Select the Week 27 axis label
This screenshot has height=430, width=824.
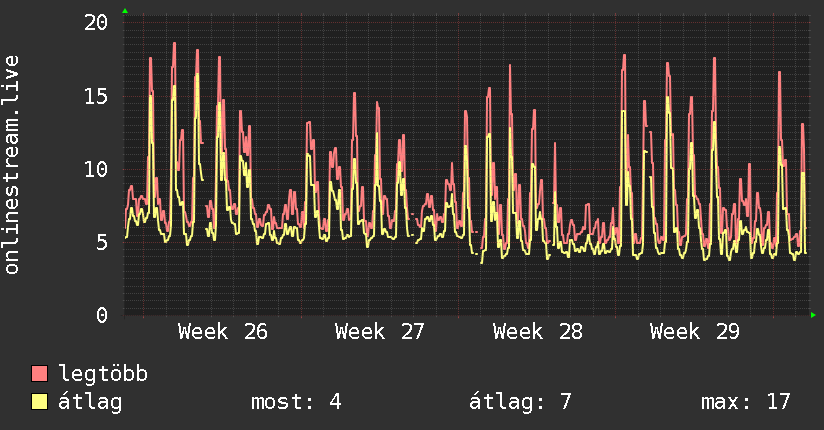coord(379,332)
